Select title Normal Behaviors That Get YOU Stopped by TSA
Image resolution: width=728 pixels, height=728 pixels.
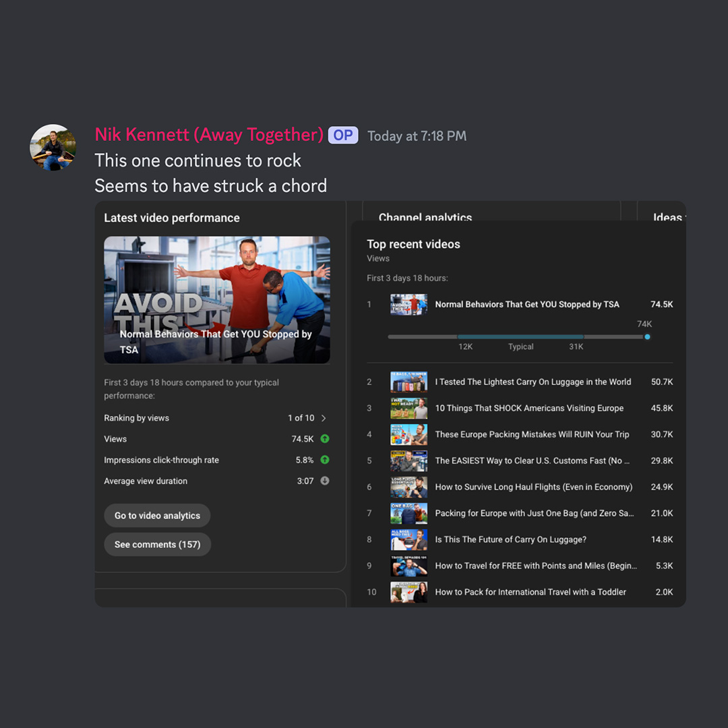(527, 305)
